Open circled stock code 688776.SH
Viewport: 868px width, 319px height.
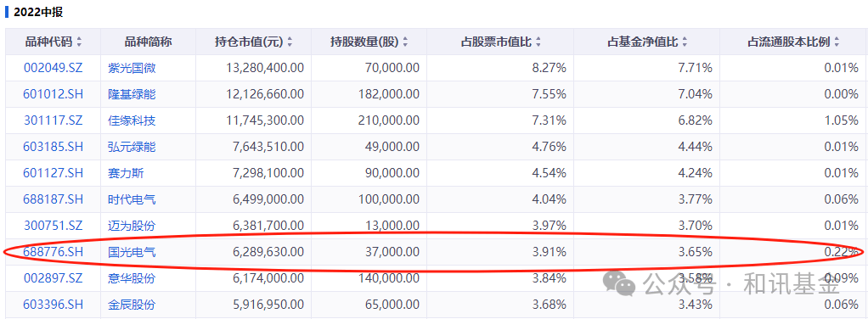click(x=54, y=251)
